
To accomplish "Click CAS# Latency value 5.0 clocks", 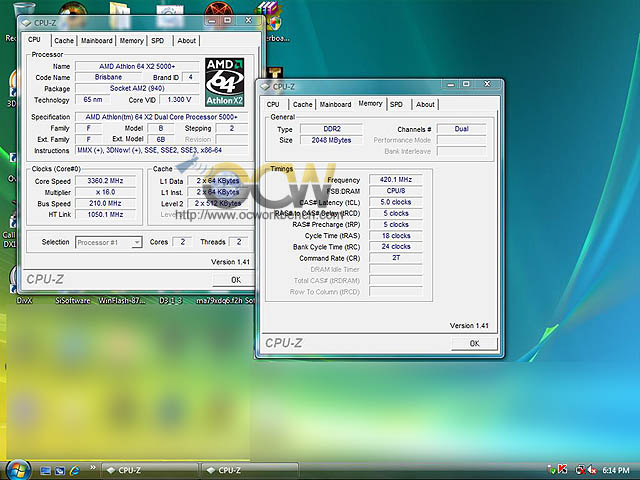I will 396,202.
